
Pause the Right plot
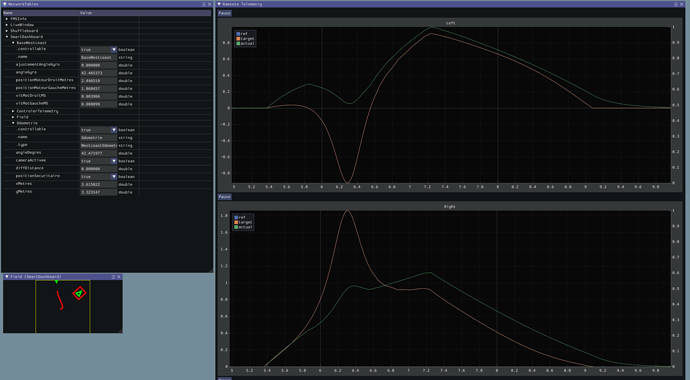pyautogui.click(x=224, y=197)
